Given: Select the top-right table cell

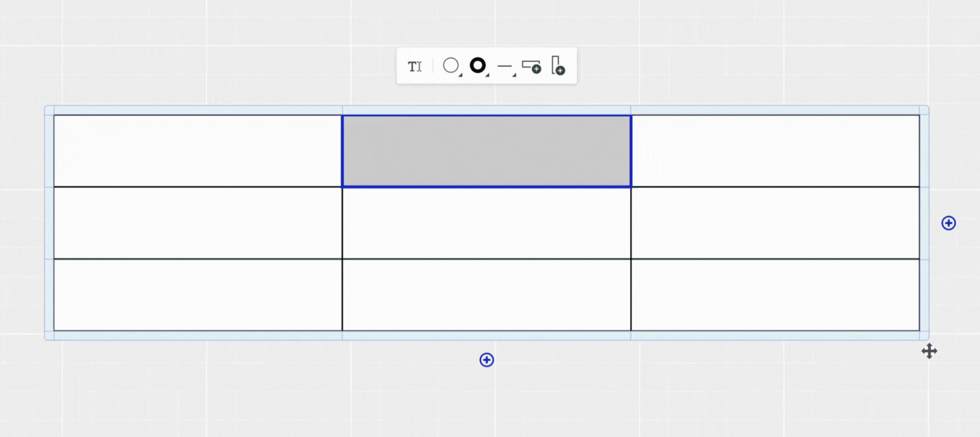Looking at the screenshot, I should (x=775, y=151).
